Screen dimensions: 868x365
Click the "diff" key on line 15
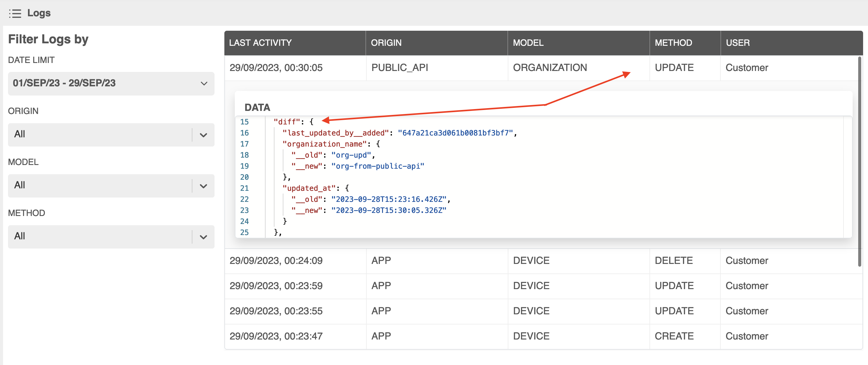[287, 122]
